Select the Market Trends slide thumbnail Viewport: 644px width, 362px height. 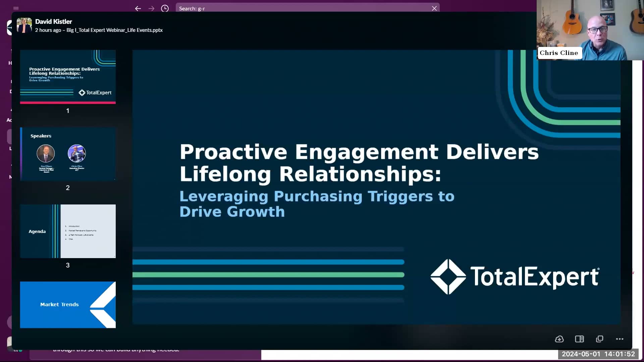click(x=68, y=305)
